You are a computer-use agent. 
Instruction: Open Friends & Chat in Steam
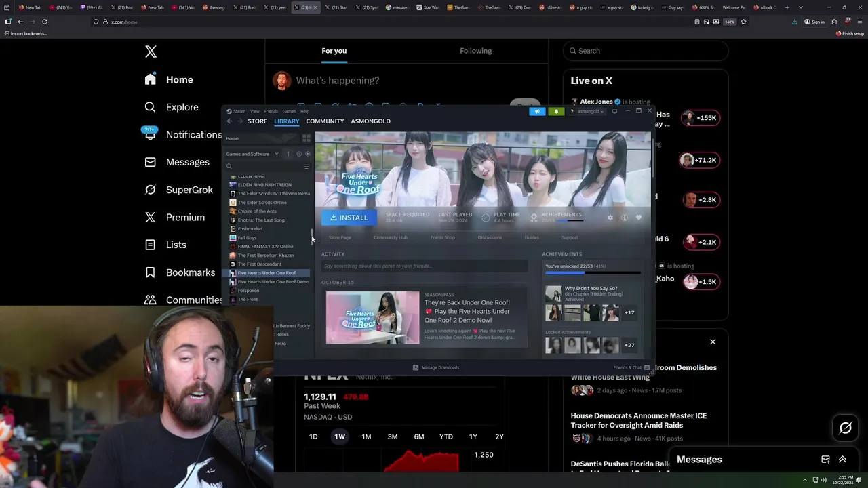click(631, 367)
